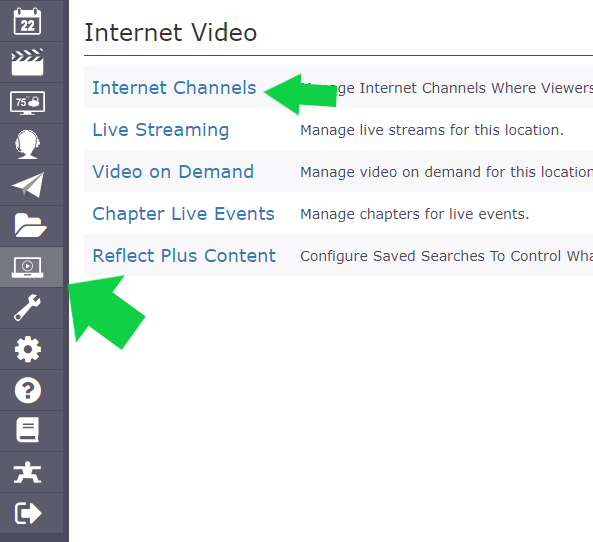
Task: Open Reflect Plus Content
Action: pos(184,256)
